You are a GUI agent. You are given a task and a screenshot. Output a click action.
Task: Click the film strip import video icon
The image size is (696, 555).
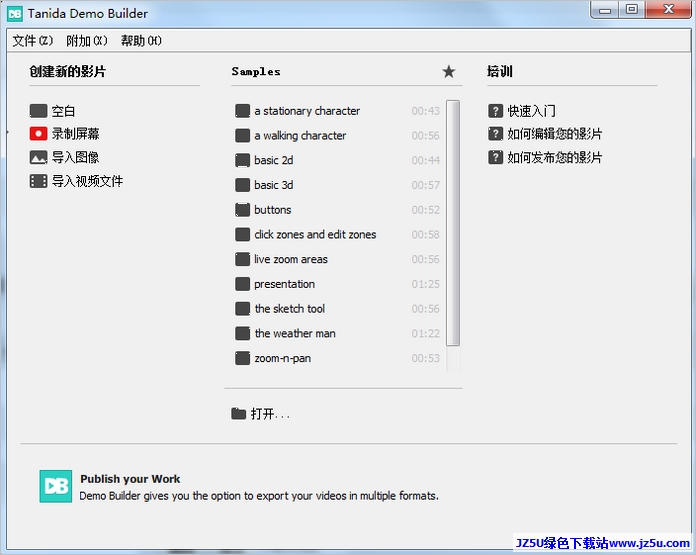38,181
